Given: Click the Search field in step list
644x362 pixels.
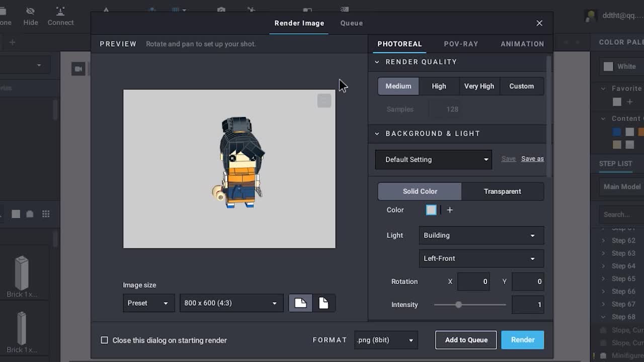Looking at the screenshot, I should pos(622,214).
